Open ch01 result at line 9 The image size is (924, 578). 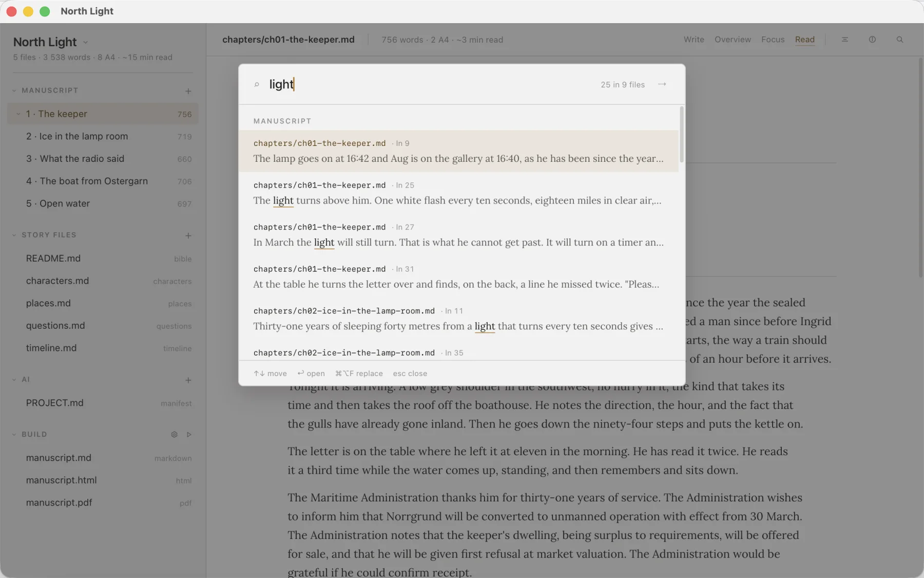pos(458,151)
